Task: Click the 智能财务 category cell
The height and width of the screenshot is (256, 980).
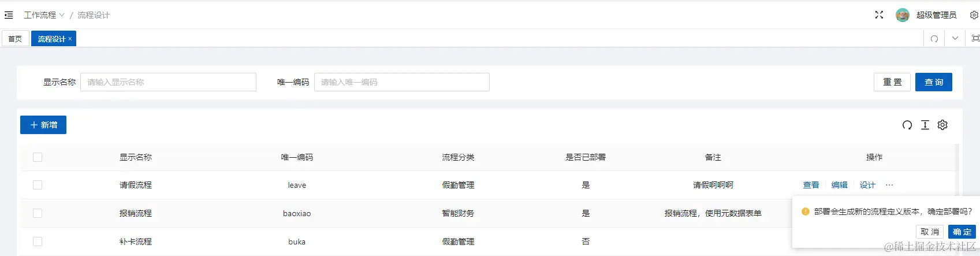Action: (x=459, y=213)
